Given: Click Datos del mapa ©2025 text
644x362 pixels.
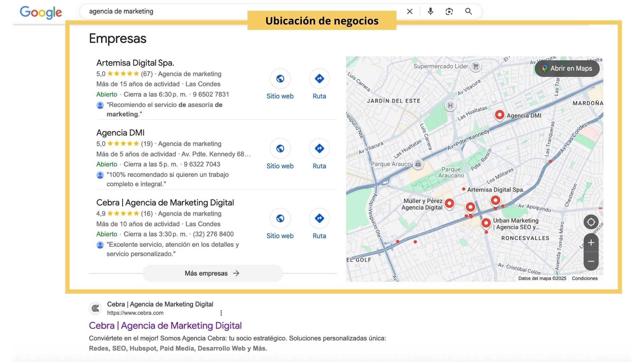Looking at the screenshot, I should [x=542, y=278].
